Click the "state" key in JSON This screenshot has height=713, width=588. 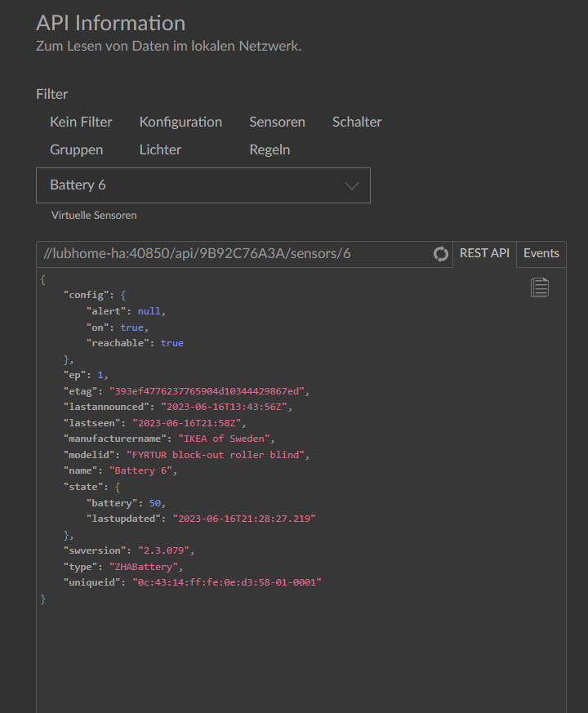[82, 487]
